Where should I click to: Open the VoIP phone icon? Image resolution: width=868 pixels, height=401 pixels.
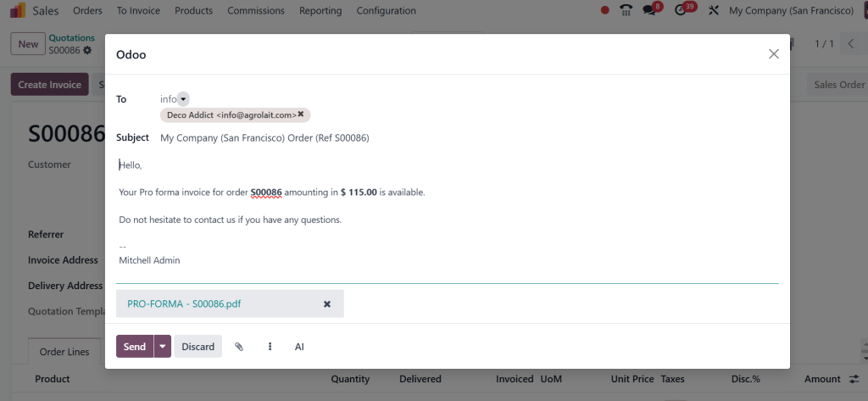coord(626,10)
